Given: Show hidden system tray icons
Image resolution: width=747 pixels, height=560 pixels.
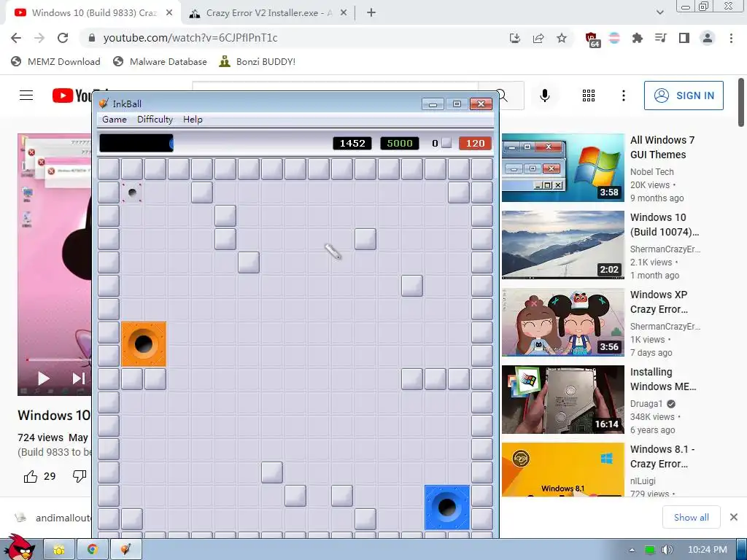Looking at the screenshot, I should (632, 550).
